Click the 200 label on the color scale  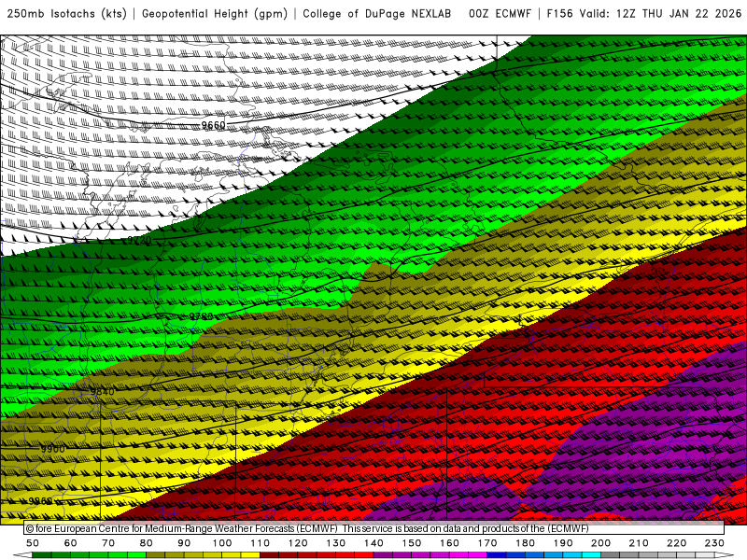(x=601, y=543)
